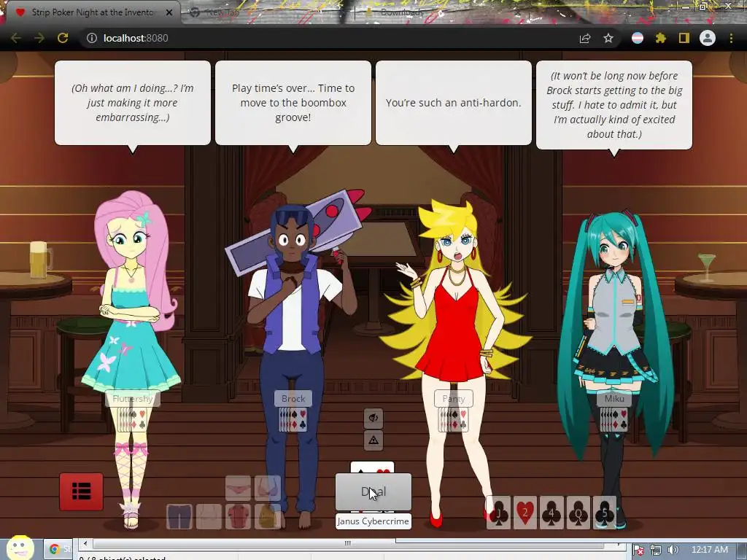
Task: Click the red shirt clothing icon
Action: (x=239, y=517)
